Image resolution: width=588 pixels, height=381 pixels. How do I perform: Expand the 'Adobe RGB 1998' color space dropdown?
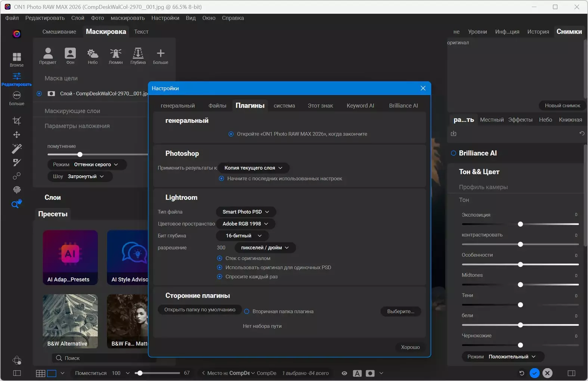click(245, 224)
